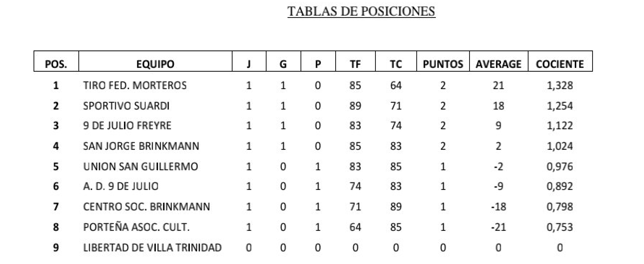Select team LIBERTAD DE VILLA TRINIDAD
The width and height of the screenshot is (644, 264).
(x=152, y=248)
